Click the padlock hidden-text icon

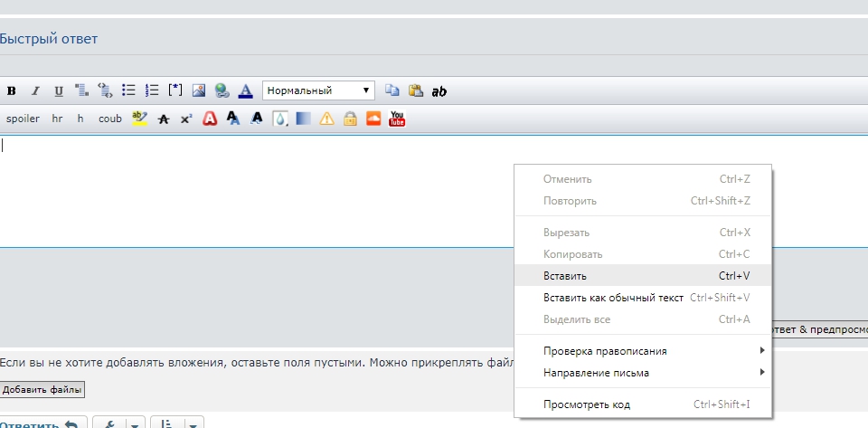click(x=349, y=119)
